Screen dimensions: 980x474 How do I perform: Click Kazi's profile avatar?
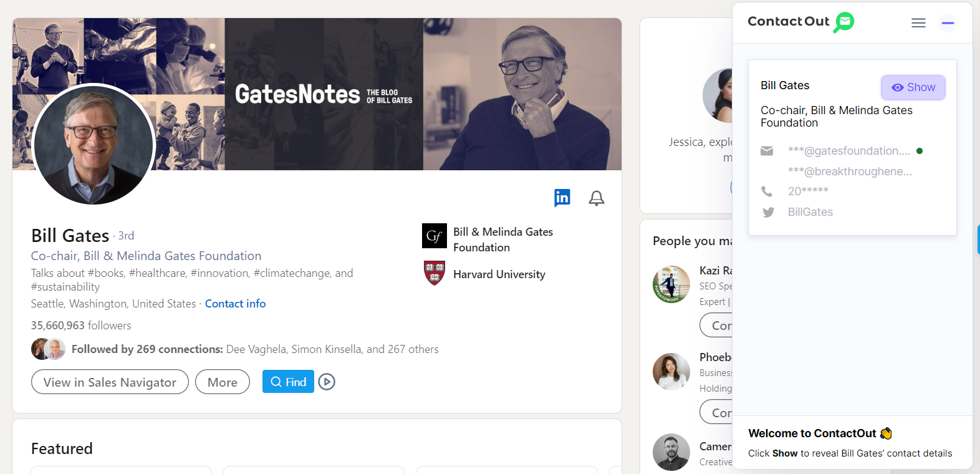tap(671, 284)
